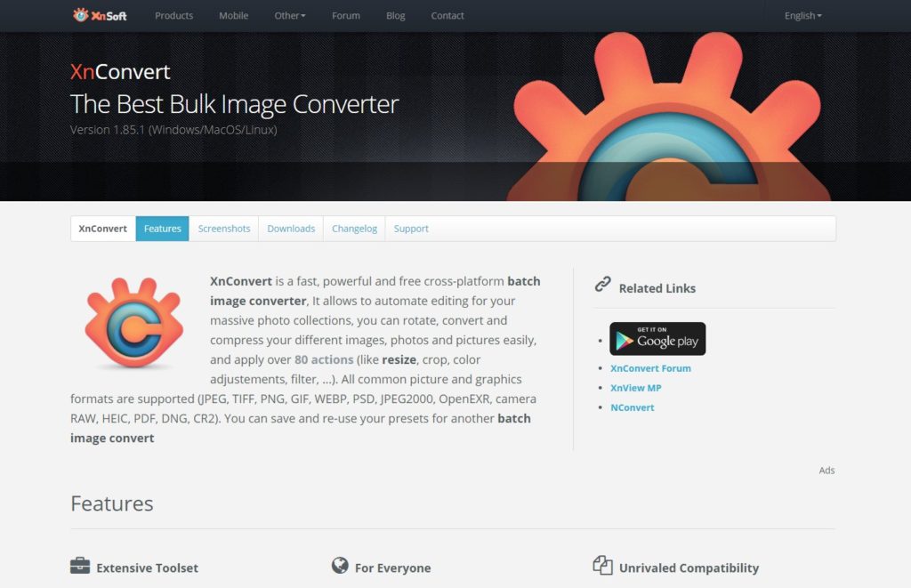The width and height of the screenshot is (911, 588).
Task: Click the XnConvert app icon beside the description
Action: coord(134,323)
